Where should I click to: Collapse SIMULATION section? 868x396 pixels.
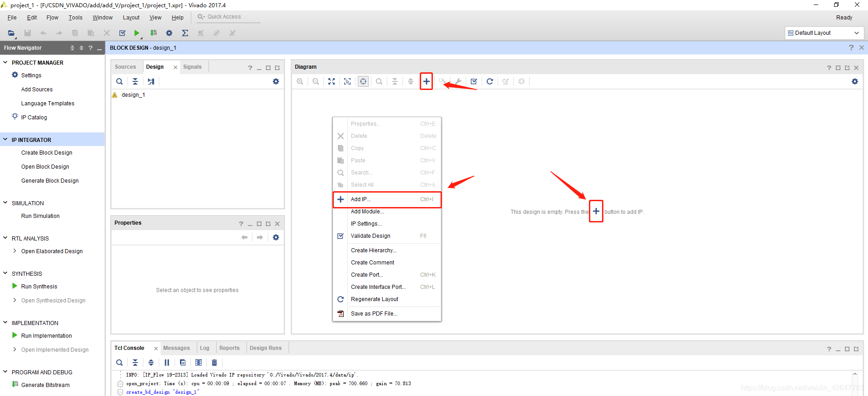tap(5, 203)
